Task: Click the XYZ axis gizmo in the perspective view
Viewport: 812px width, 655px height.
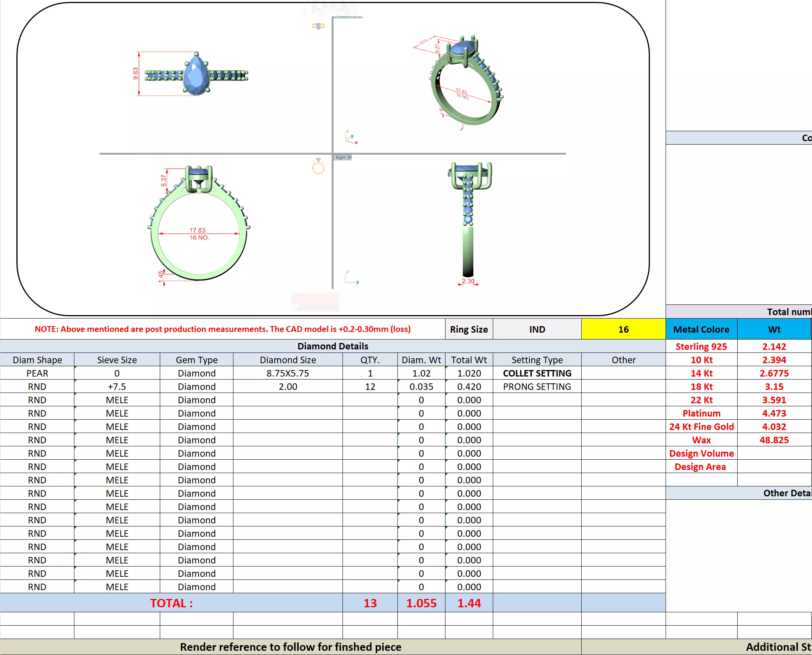Action: [x=351, y=137]
